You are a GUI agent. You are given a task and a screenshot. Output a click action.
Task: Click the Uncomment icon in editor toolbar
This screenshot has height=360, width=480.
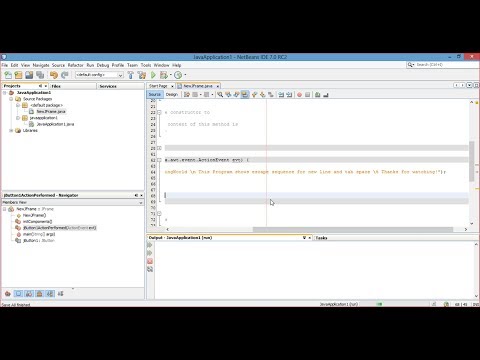tap(326, 95)
